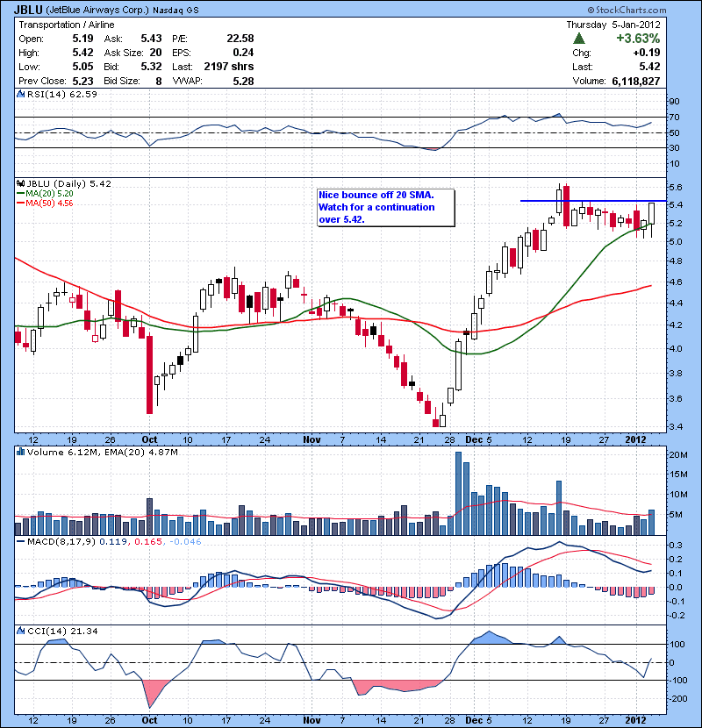Click the Last 2197 shrs value

pyautogui.click(x=229, y=67)
